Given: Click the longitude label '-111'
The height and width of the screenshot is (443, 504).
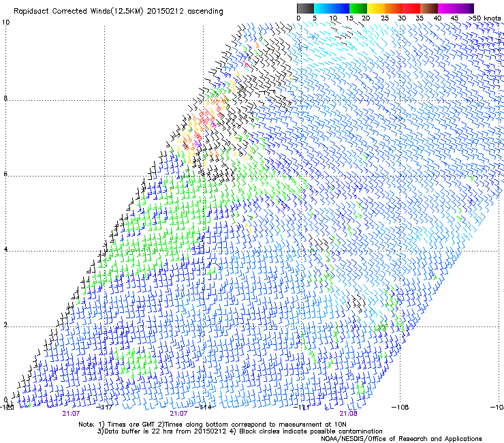Looking at the screenshot, I should [x=302, y=408].
